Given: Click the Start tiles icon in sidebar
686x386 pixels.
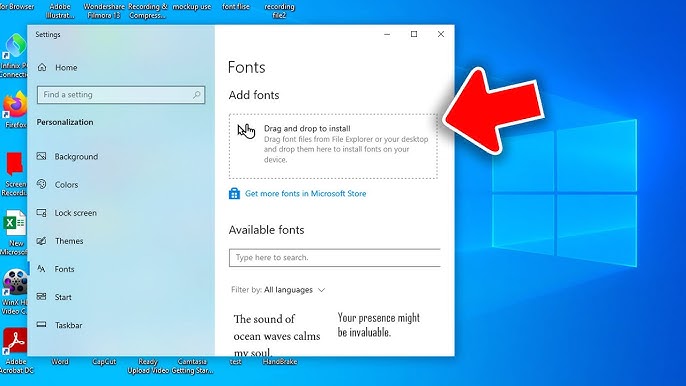Looking at the screenshot, I should coord(42,297).
